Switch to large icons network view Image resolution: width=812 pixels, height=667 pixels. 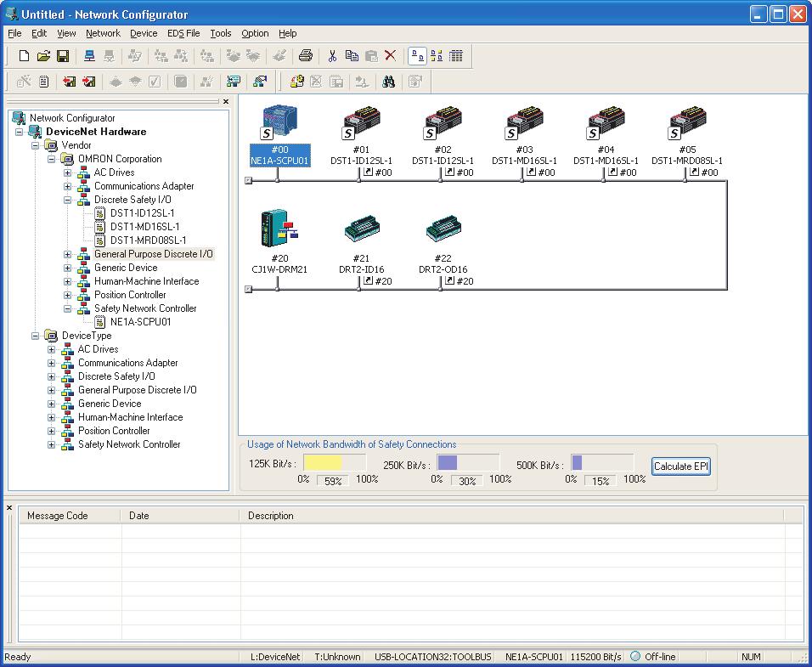[417, 56]
